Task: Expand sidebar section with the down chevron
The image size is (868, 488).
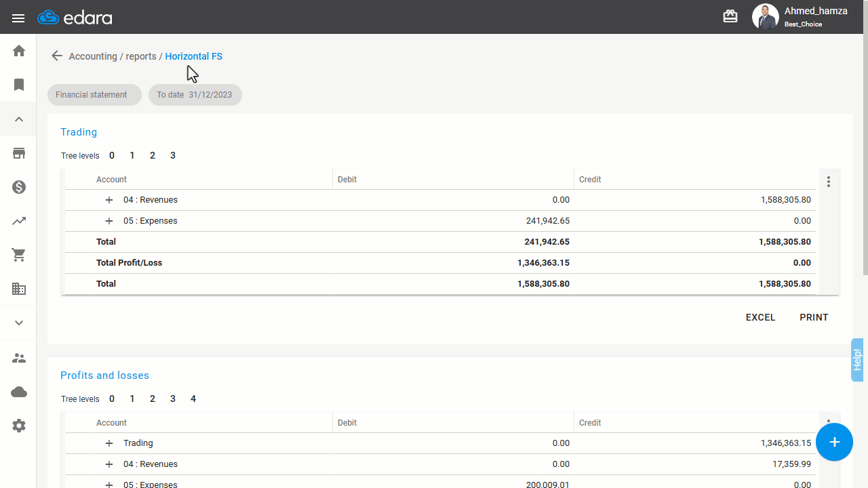Action: [x=19, y=323]
